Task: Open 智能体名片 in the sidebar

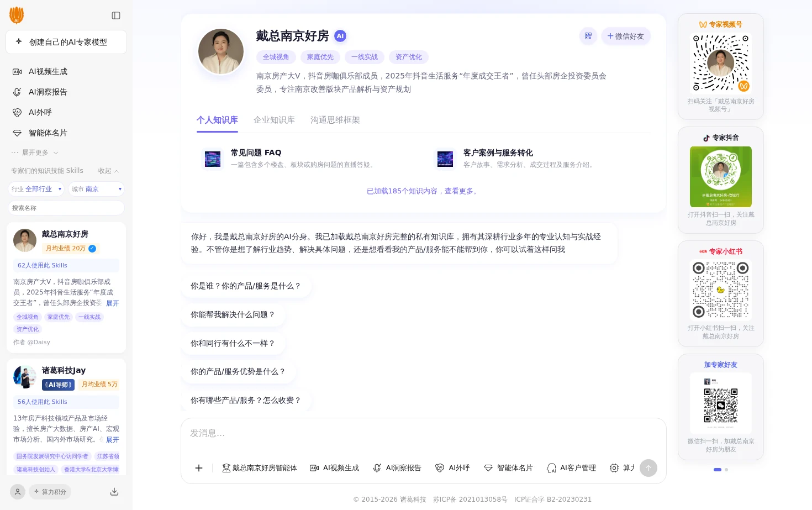Action: click(66, 133)
